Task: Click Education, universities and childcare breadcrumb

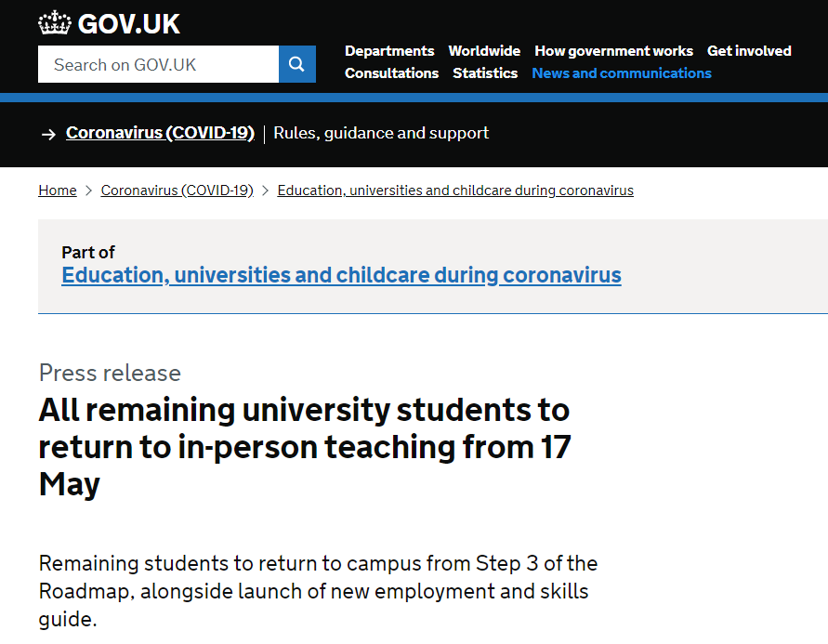Action: pos(455,191)
